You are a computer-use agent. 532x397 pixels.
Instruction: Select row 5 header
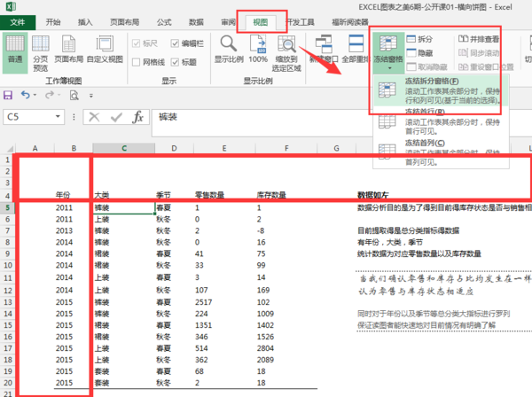pos(7,207)
